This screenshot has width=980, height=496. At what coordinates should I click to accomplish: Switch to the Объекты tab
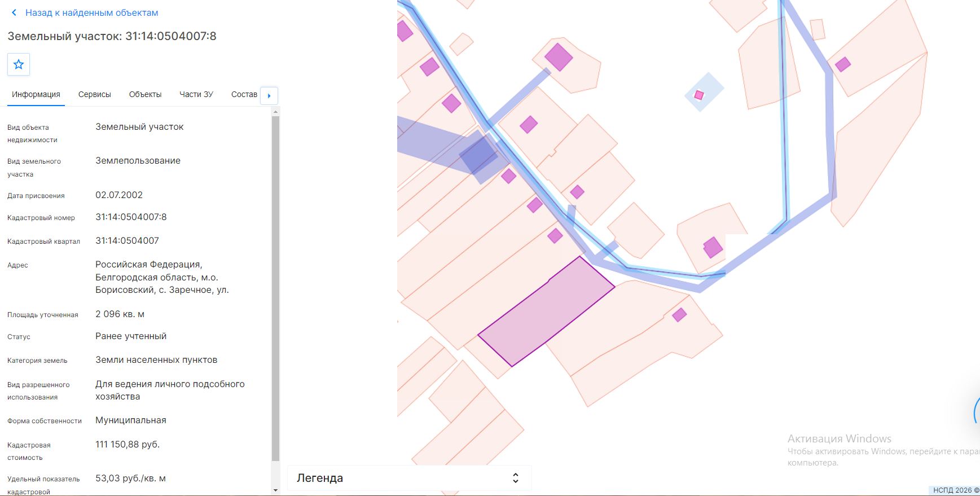(146, 94)
